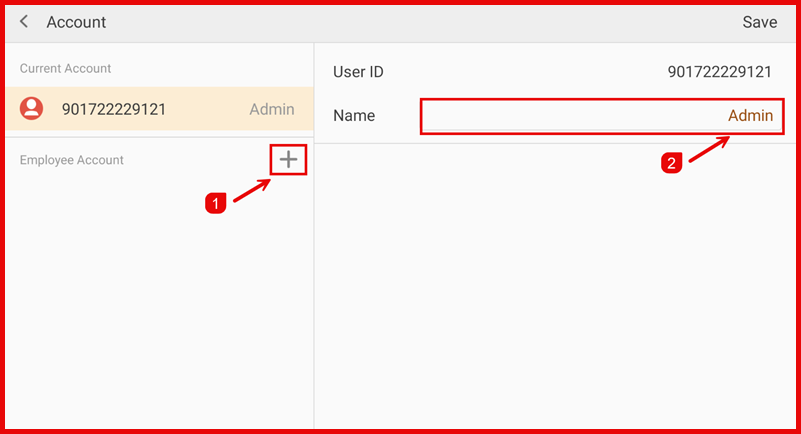Viewport: 801px width, 434px height.
Task: Click the User ID value in details panel
Action: 719,72
